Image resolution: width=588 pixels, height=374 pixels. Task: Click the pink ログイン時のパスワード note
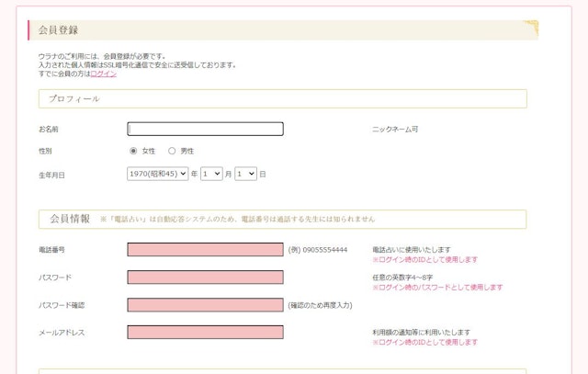click(437, 288)
